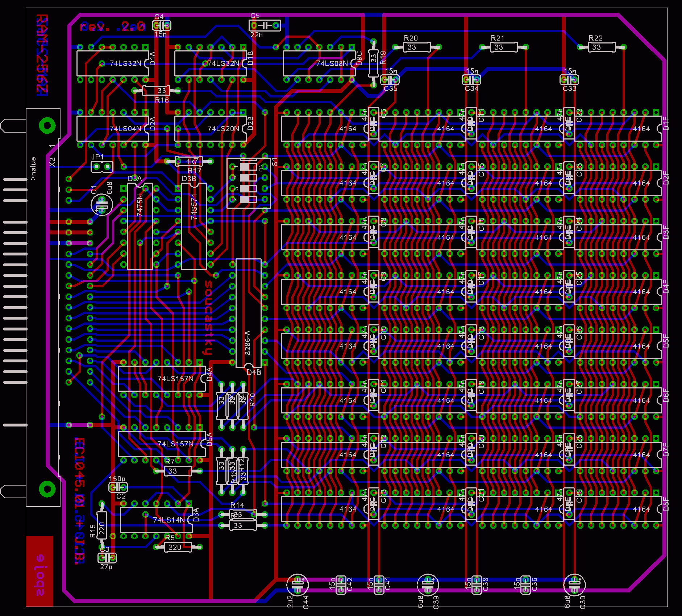Click the 4k7 resistor R17
The height and width of the screenshot is (616, 682).
click(x=188, y=161)
